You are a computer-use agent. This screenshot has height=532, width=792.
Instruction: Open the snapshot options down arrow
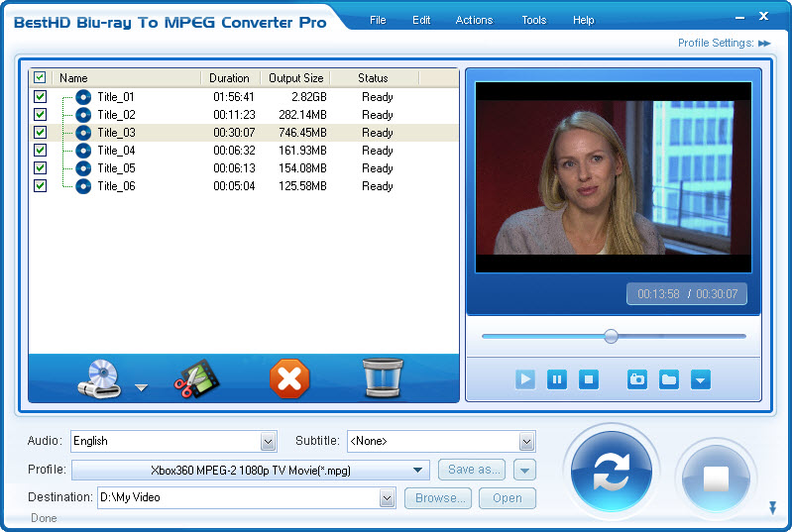[x=701, y=379]
